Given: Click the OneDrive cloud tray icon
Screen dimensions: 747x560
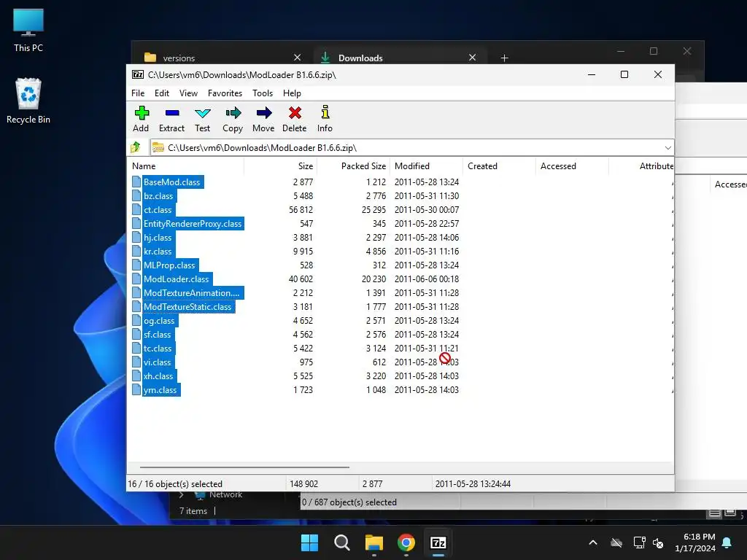Looking at the screenshot, I should click(x=616, y=542).
